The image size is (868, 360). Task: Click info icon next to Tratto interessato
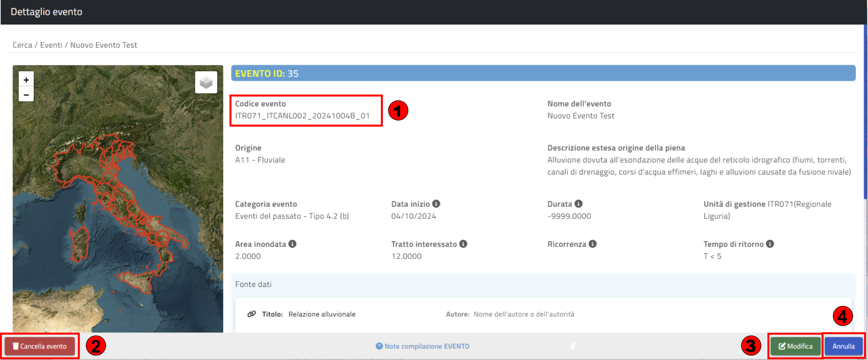pyautogui.click(x=463, y=244)
